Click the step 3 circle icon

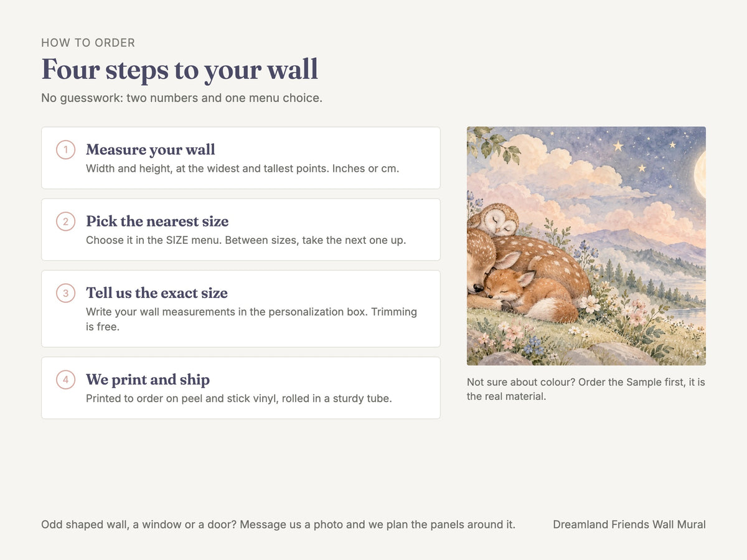click(65, 292)
